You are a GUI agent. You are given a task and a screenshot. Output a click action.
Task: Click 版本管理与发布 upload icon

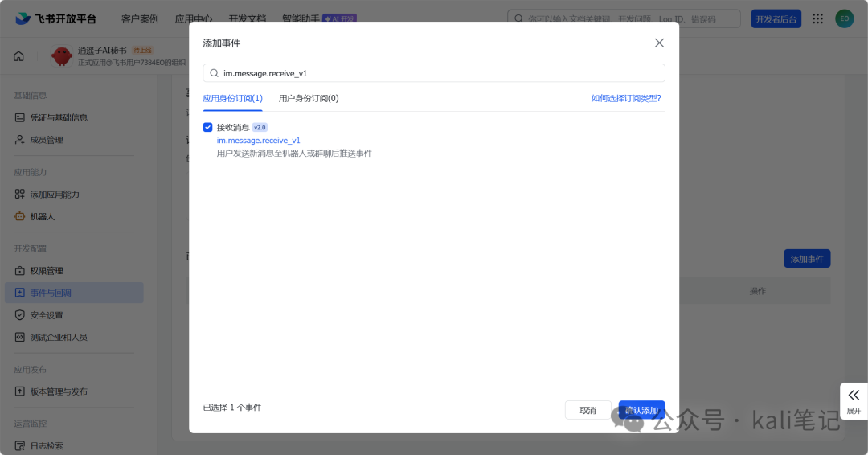[x=20, y=391]
